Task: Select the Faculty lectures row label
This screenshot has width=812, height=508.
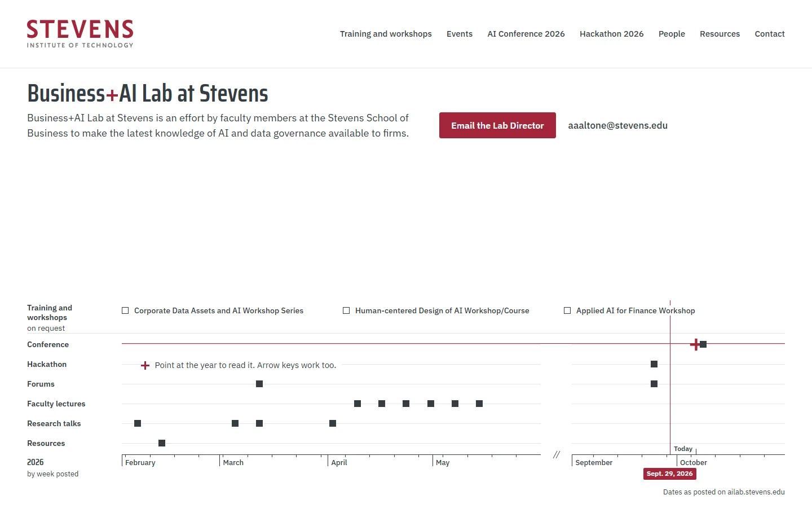Action: [56, 404]
